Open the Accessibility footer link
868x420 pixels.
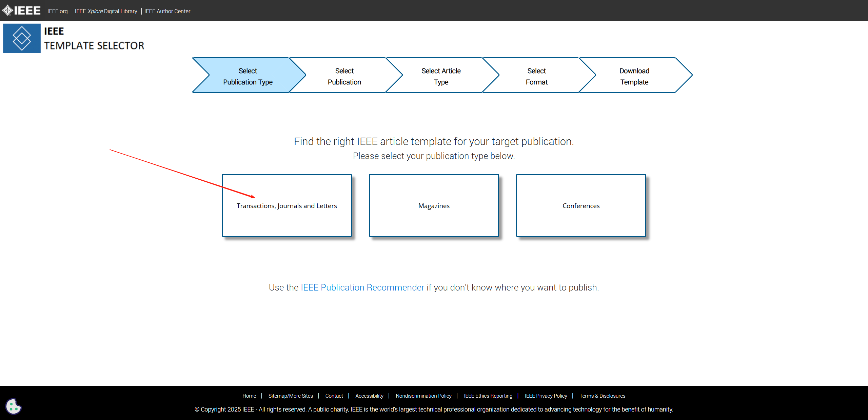(x=369, y=396)
